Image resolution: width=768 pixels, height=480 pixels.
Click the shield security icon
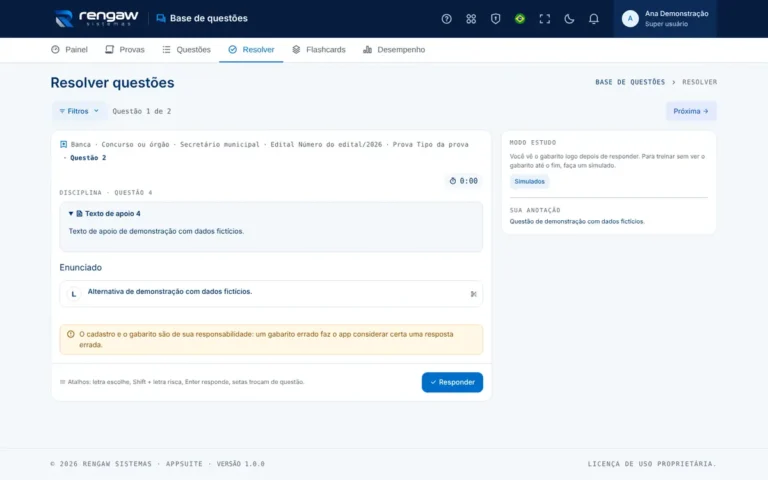tap(495, 19)
